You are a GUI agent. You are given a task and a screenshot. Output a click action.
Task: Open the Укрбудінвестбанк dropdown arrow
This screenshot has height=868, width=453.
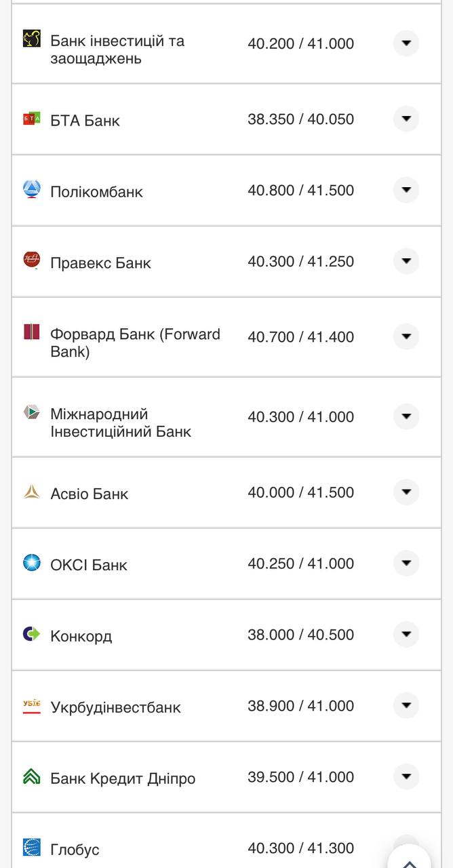click(x=406, y=706)
